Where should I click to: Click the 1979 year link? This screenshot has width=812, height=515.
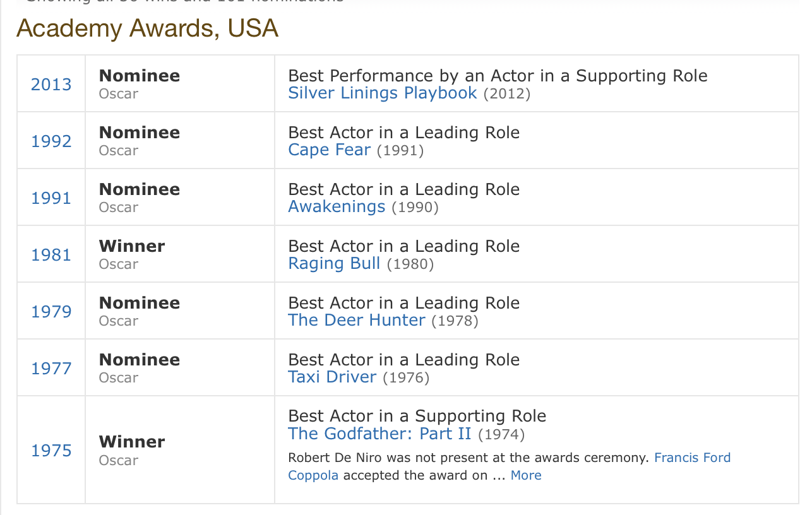pos(51,311)
